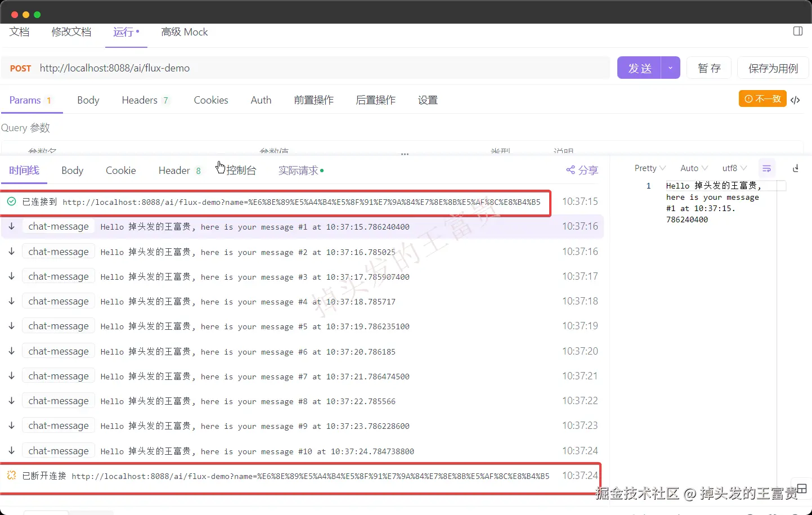This screenshot has width=812, height=515.
Task: Click the 发送 send button
Action: (639, 68)
